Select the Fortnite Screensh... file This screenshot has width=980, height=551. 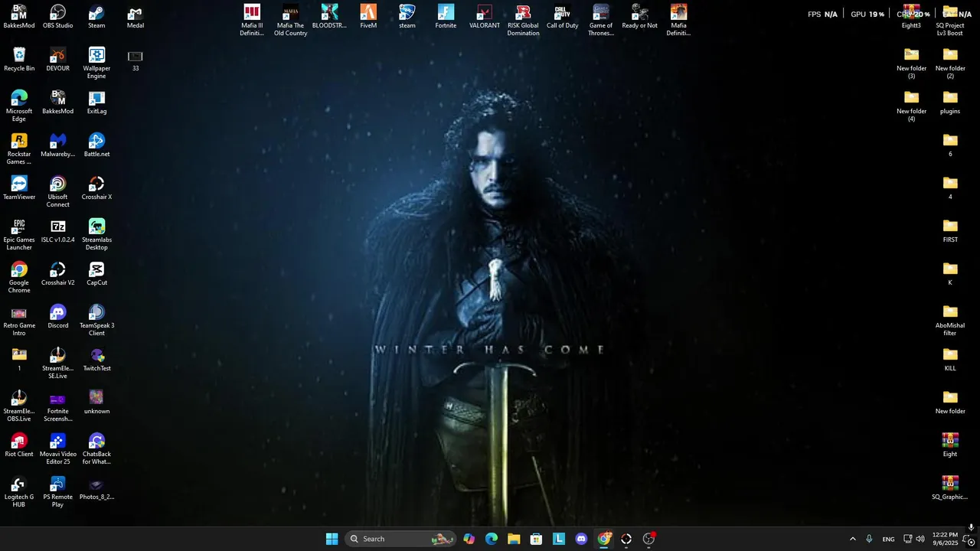click(57, 406)
